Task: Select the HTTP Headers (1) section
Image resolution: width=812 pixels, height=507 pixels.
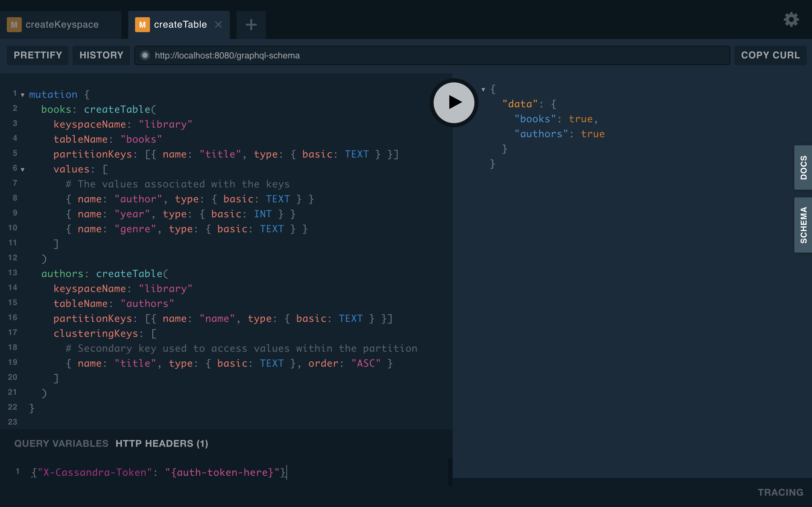Action: [162, 444]
